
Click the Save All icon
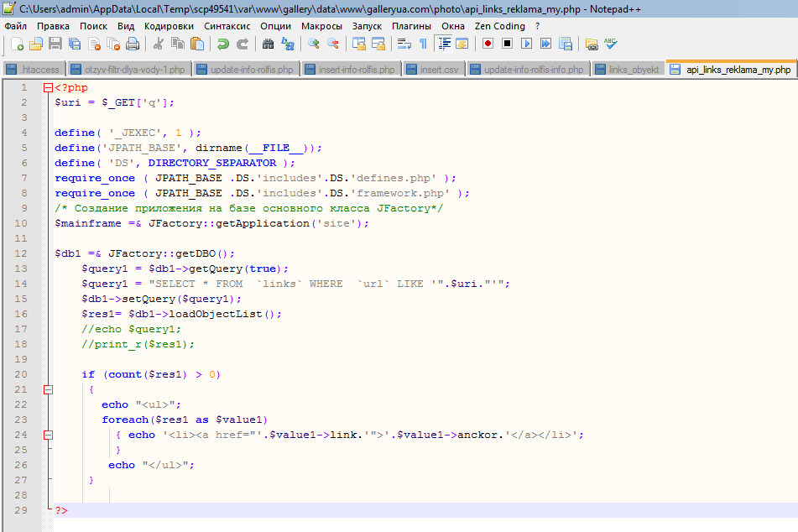click(75, 44)
